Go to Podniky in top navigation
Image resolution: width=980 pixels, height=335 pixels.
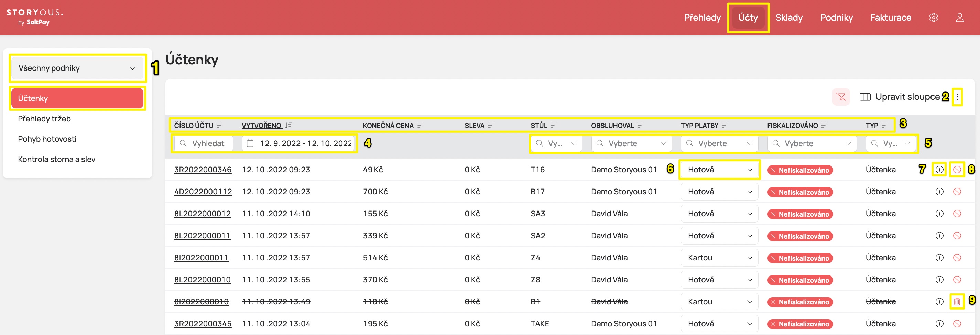pyautogui.click(x=836, y=18)
